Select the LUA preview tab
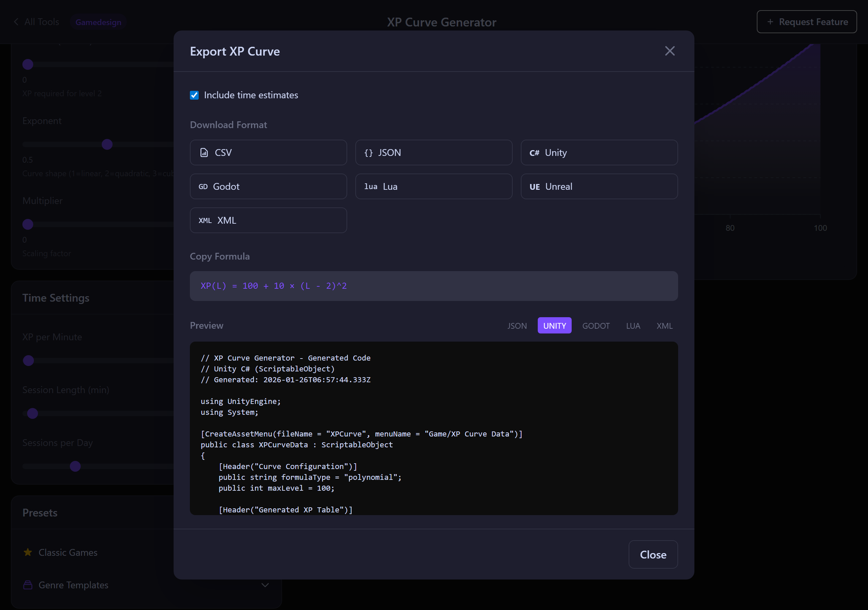The image size is (868, 610). pyautogui.click(x=633, y=325)
